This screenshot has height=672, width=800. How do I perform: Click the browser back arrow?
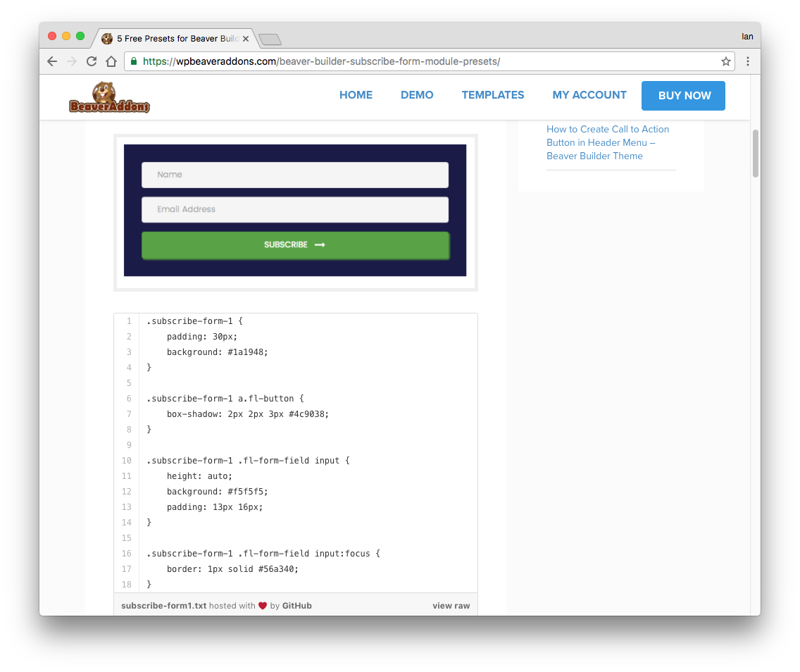(52, 61)
